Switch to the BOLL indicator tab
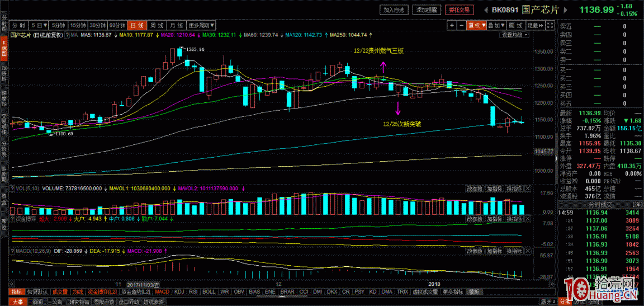The width and height of the screenshot is (644, 306). [209, 292]
